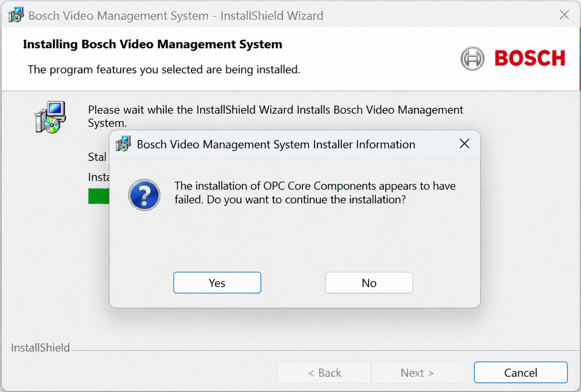Click the green installation progress bar

[x=99, y=196]
